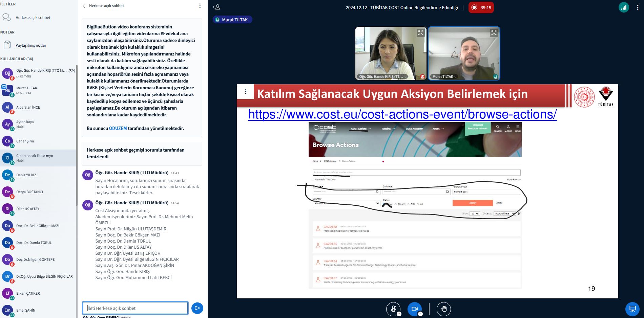This screenshot has width=644, height=318.
Task: Make Hande KIRIŞ webcam fullscreen
Action: [x=421, y=33]
